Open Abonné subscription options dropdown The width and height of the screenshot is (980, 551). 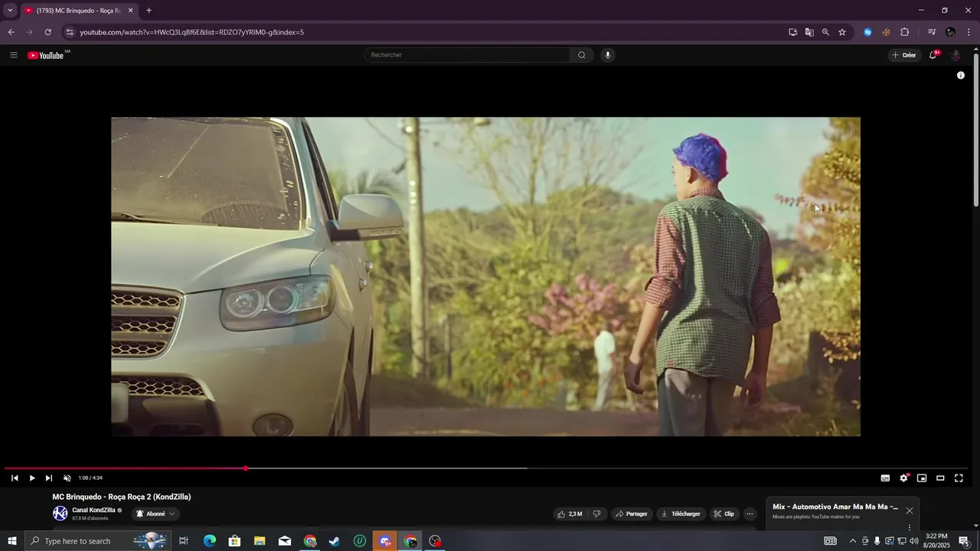pyautogui.click(x=155, y=514)
